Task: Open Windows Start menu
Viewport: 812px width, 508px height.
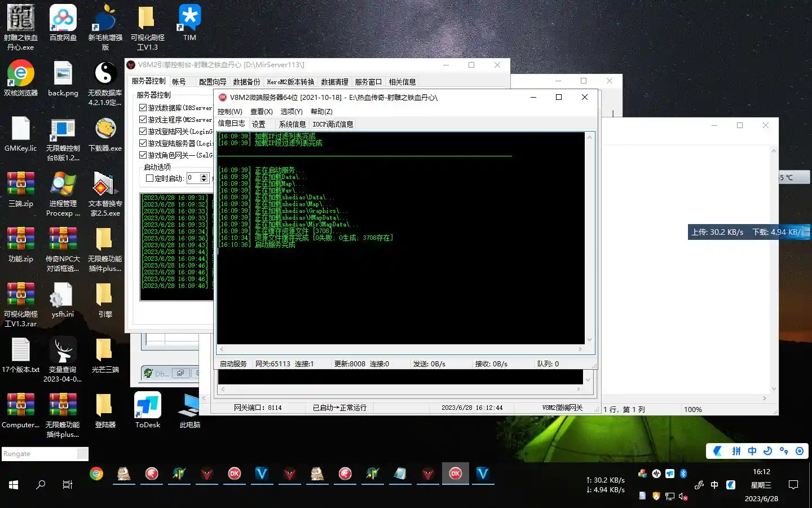Action: pos(14,485)
